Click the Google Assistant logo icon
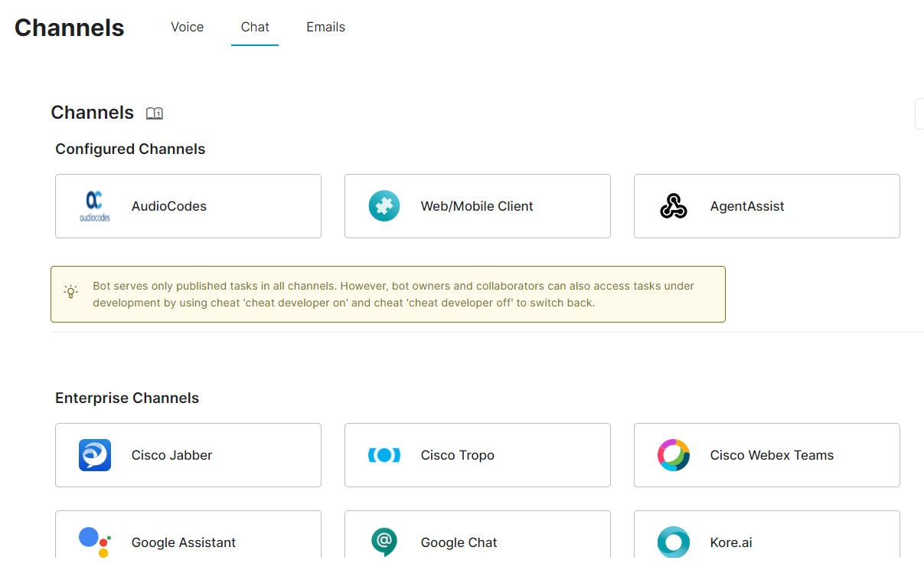Viewport: 924px width, 580px height. click(95, 542)
